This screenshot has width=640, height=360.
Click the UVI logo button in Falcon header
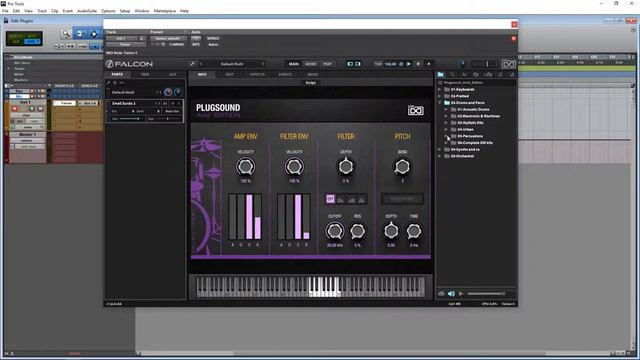pyautogui.click(x=508, y=64)
